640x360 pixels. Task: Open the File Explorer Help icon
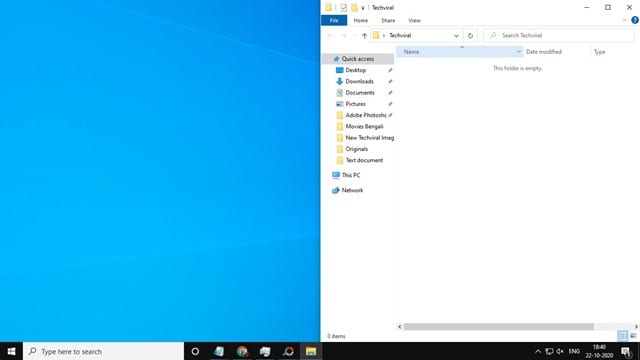coord(635,20)
